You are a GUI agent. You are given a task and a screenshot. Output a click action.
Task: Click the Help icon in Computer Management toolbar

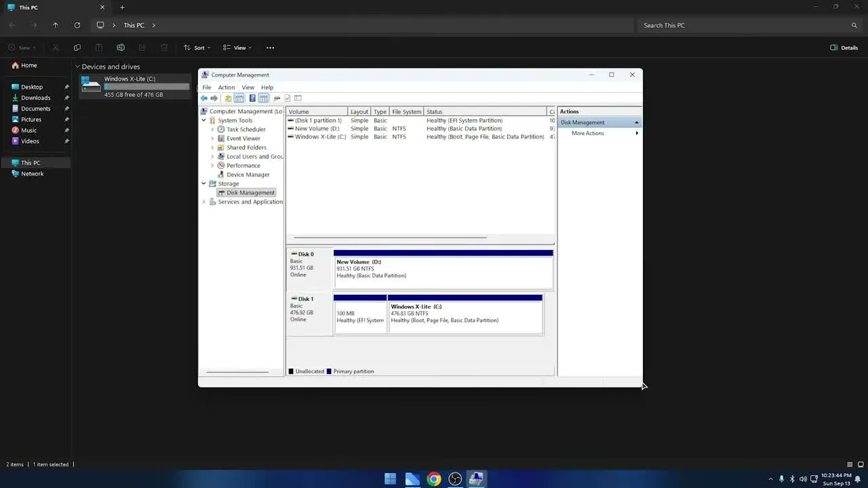[x=252, y=98]
